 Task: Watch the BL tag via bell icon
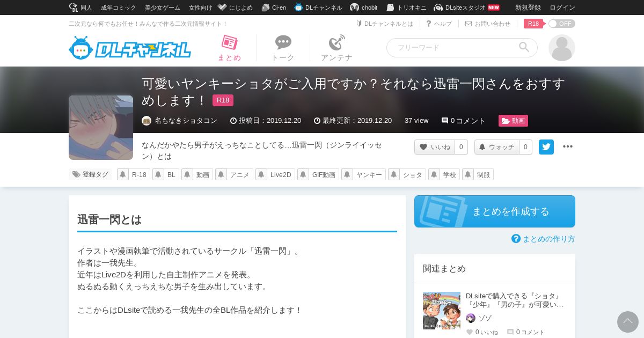point(158,174)
